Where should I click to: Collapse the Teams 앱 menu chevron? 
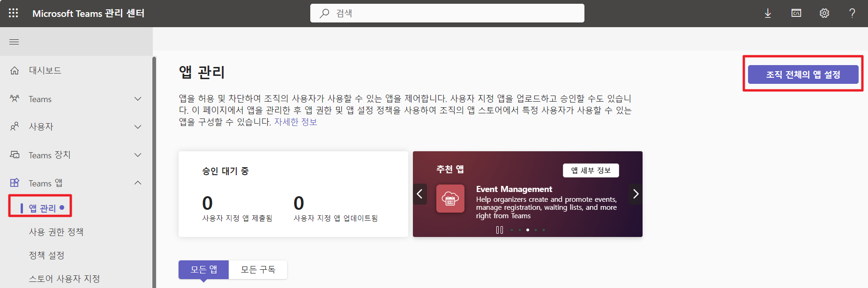pos(138,183)
